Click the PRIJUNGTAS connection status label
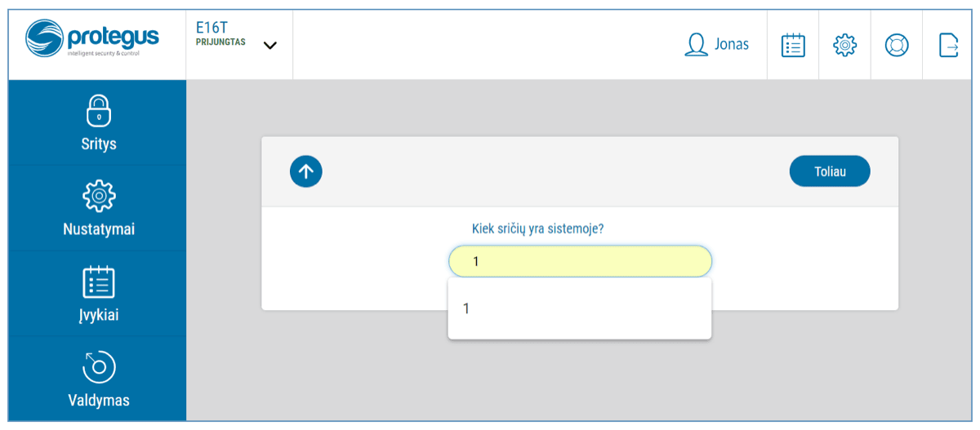This screenshot has height=430, width=980. pos(220,42)
